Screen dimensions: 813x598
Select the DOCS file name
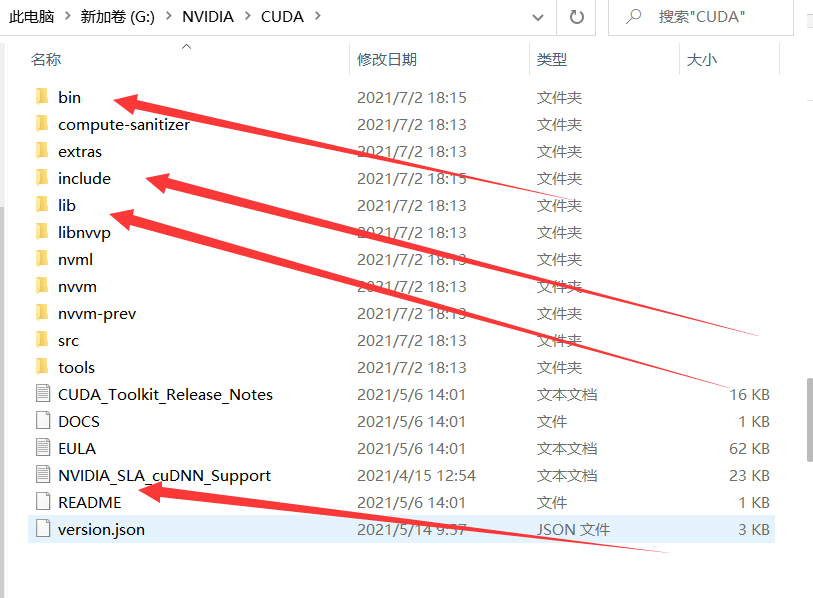click(x=79, y=422)
